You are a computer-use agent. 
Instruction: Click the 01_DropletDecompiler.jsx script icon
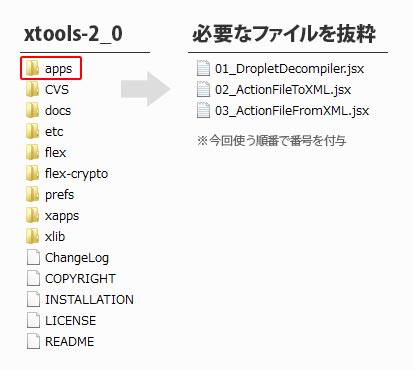(203, 68)
